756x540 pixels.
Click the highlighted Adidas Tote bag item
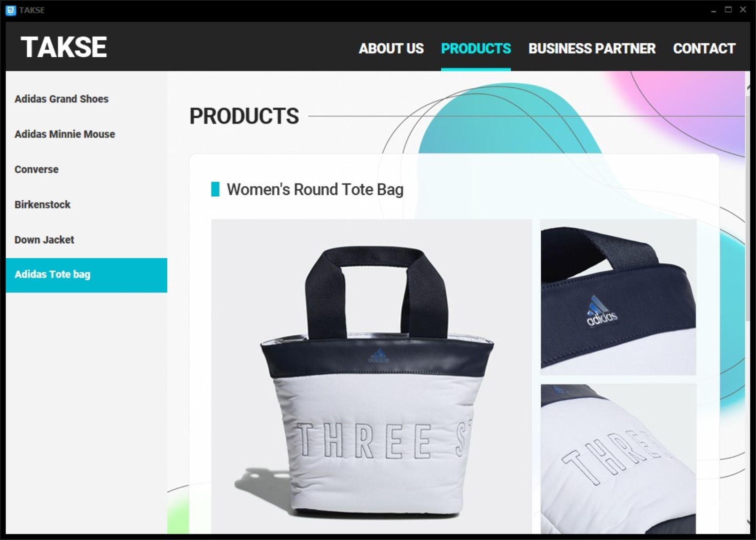tap(86, 275)
